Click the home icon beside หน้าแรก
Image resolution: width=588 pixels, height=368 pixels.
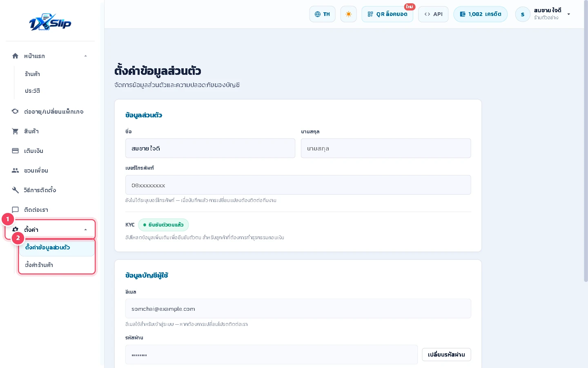coord(15,56)
